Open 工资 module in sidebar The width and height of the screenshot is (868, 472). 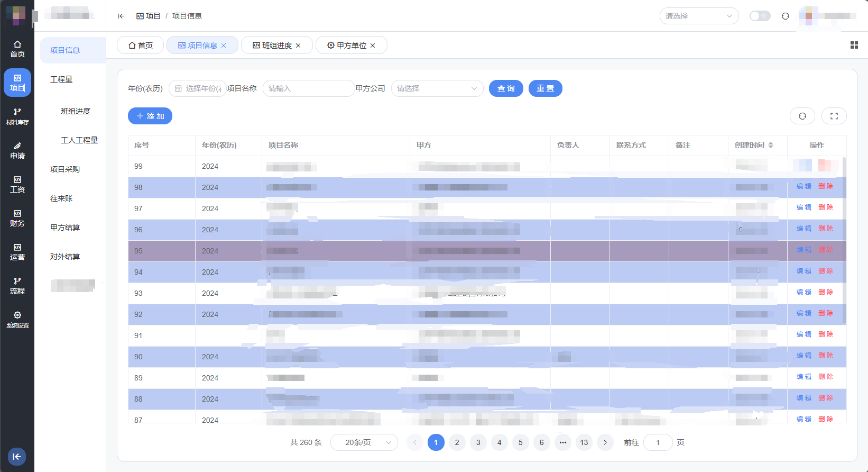17,184
